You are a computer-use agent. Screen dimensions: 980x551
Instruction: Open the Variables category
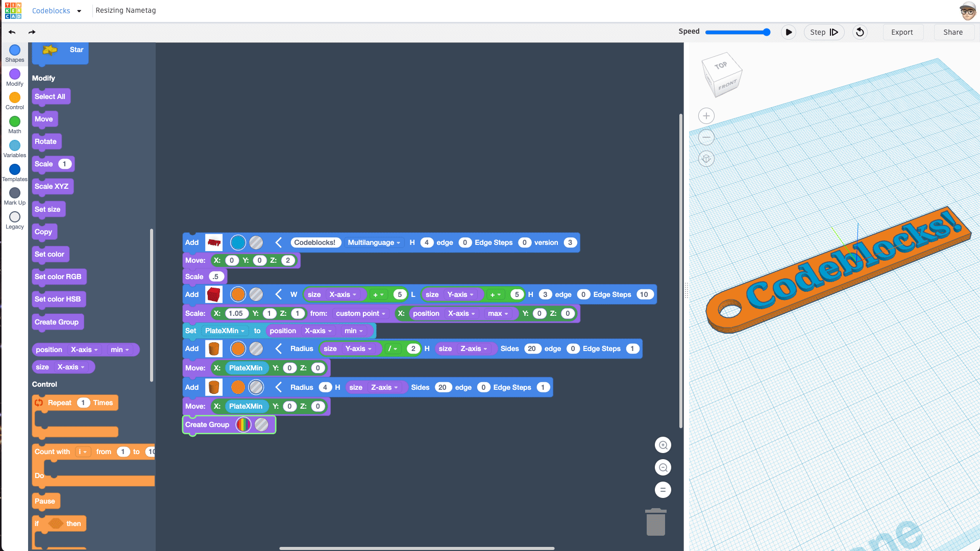click(14, 146)
